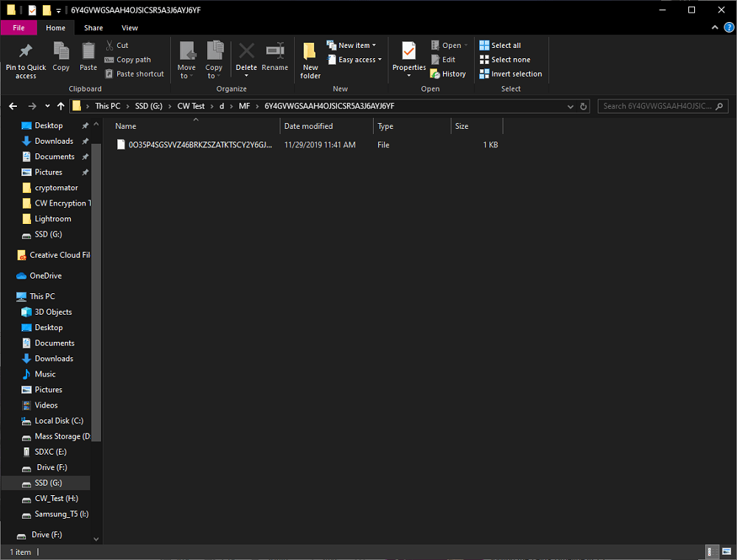
Task: Create a New folder
Action: [310, 60]
